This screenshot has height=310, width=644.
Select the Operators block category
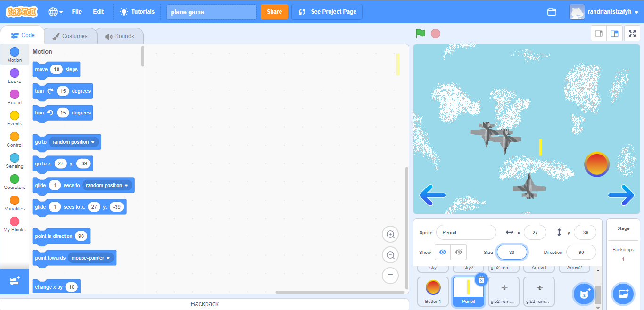pyautogui.click(x=15, y=182)
